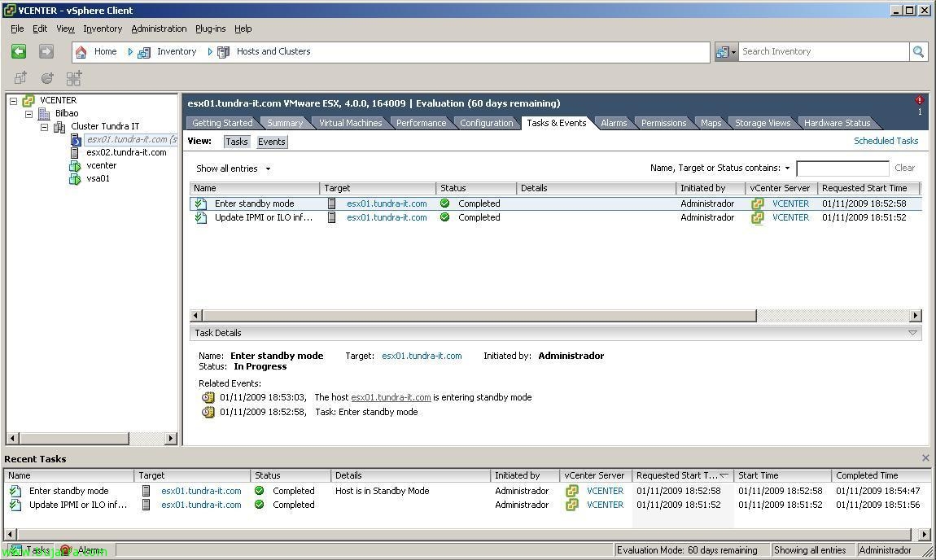Focus the Search Inventory field
Screen dimensions: 936x560
point(824,52)
